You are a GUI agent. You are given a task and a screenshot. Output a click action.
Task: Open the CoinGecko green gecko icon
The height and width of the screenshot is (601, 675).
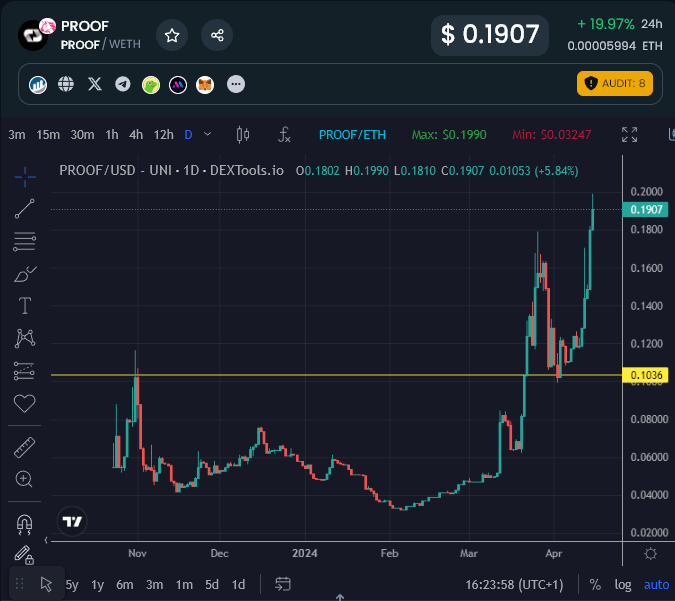point(151,84)
